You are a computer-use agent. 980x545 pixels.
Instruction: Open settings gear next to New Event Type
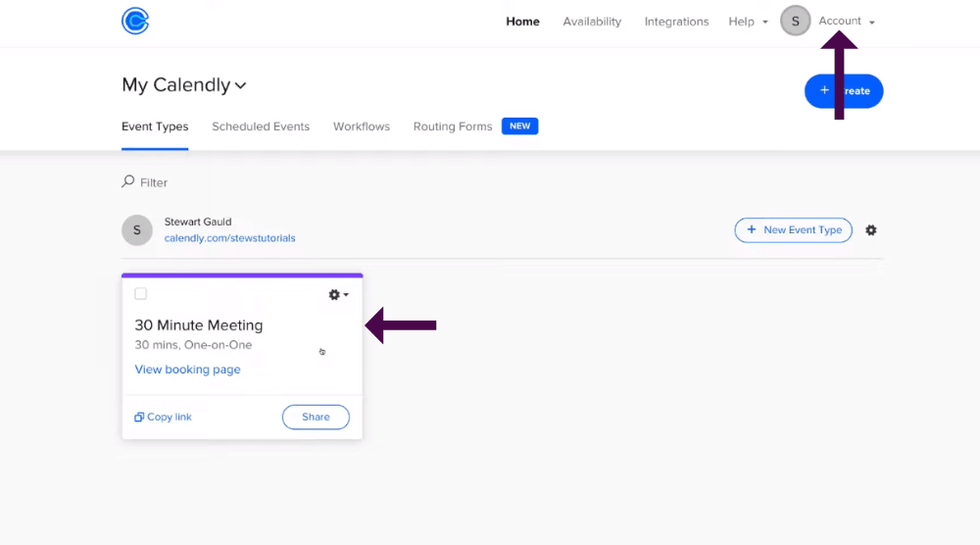pos(870,230)
